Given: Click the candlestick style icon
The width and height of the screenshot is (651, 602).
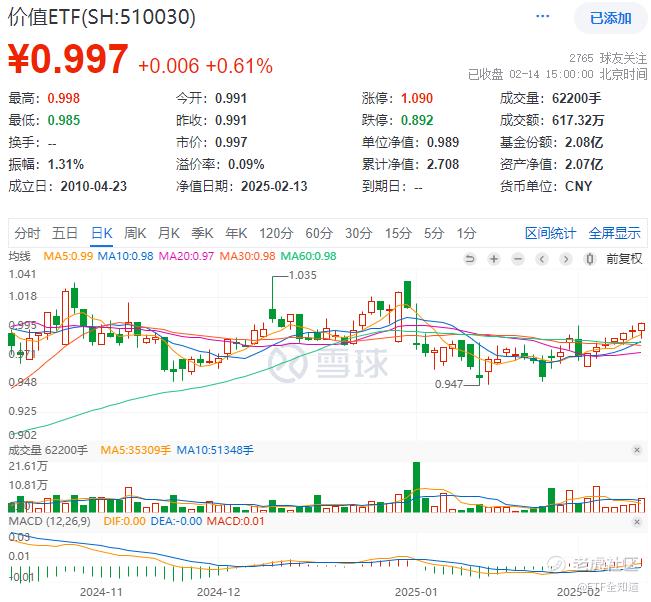Looking at the screenshot, I should pos(590,259).
